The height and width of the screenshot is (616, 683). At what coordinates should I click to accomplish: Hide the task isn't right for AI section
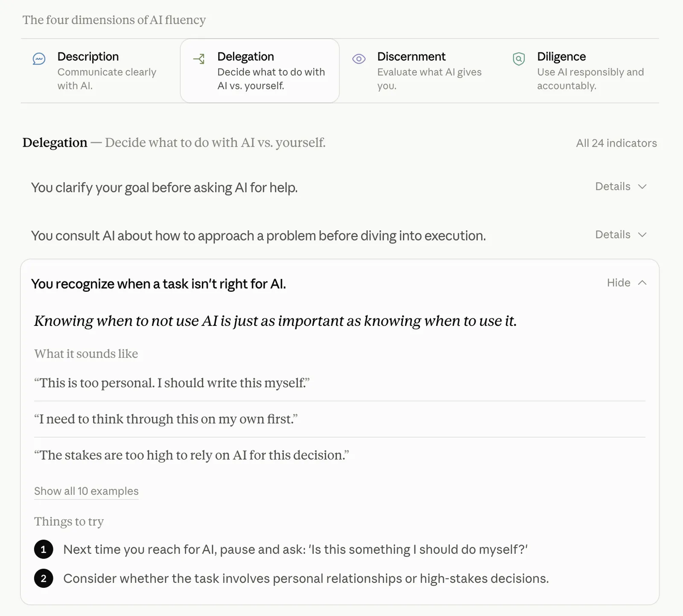click(x=627, y=283)
